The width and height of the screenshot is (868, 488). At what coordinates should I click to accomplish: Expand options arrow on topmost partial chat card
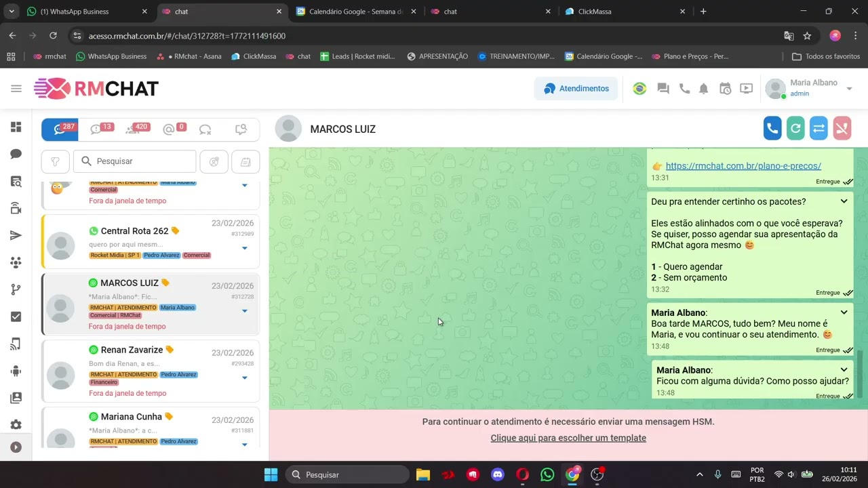[x=245, y=185]
